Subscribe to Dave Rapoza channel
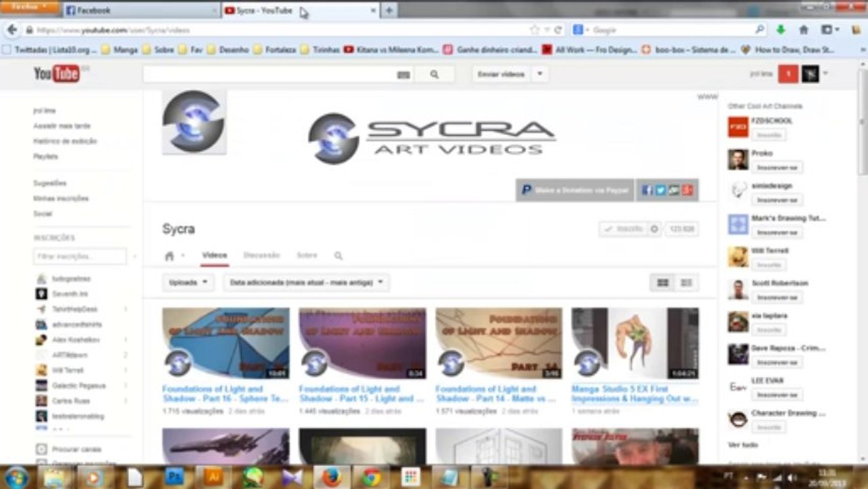868x489 pixels. (x=776, y=362)
